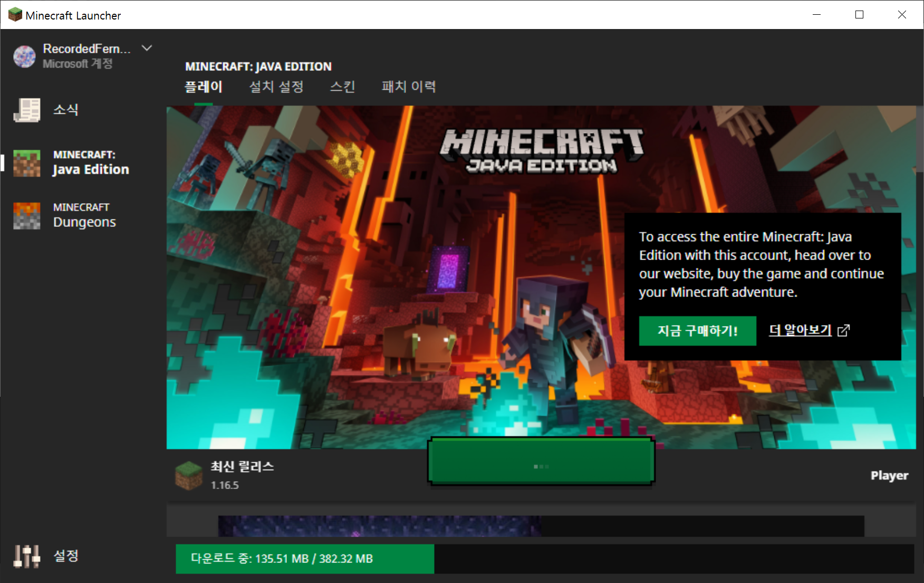Screen dimensions: 924x583
Task: Click the Minecraft Launcher title bar icon
Action: pyautogui.click(x=15, y=15)
